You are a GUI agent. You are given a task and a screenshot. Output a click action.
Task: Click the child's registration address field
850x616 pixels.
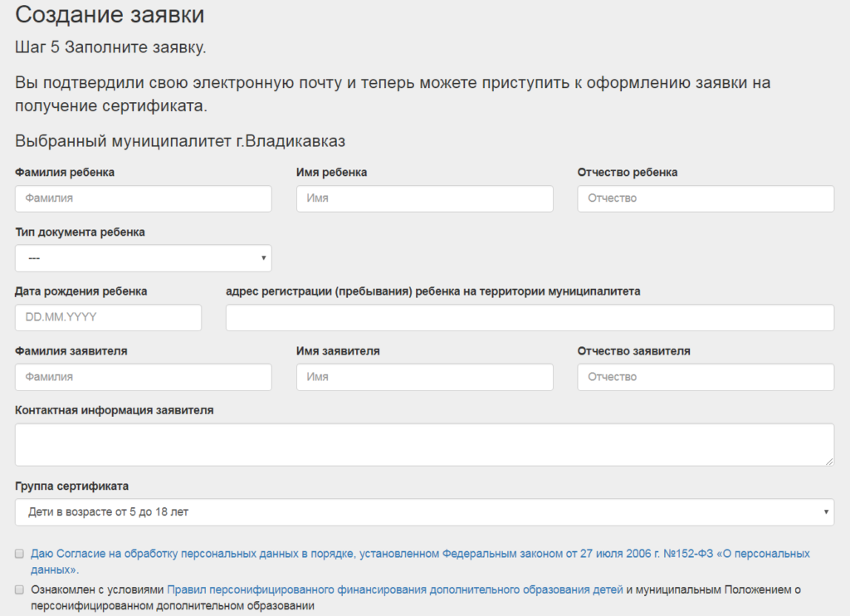[530, 318]
